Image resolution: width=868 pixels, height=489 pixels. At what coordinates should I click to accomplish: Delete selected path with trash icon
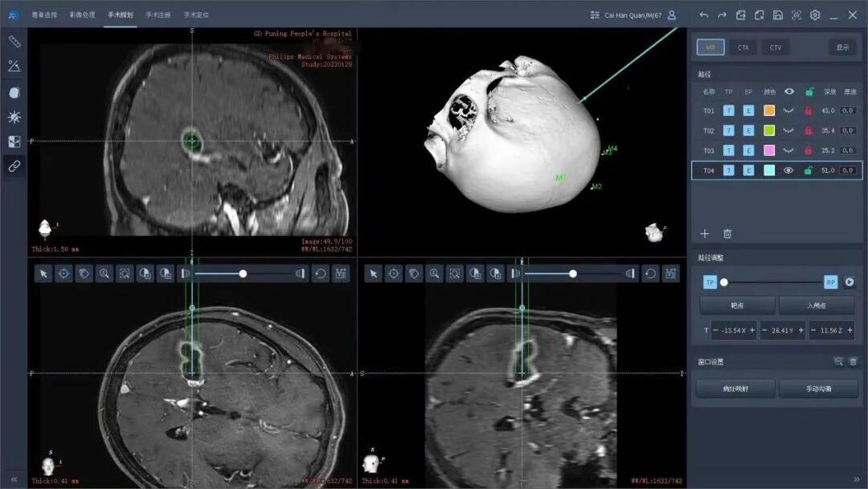point(727,234)
